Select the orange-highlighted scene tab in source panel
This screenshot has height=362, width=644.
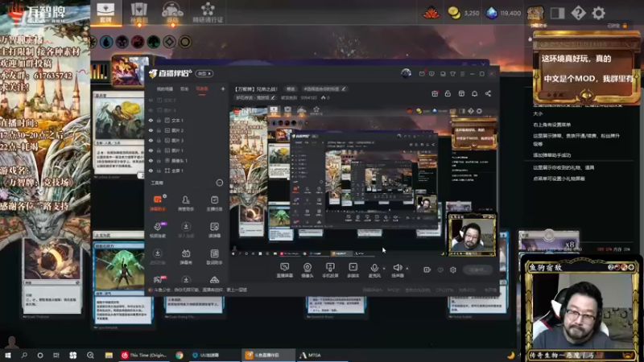click(202, 89)
